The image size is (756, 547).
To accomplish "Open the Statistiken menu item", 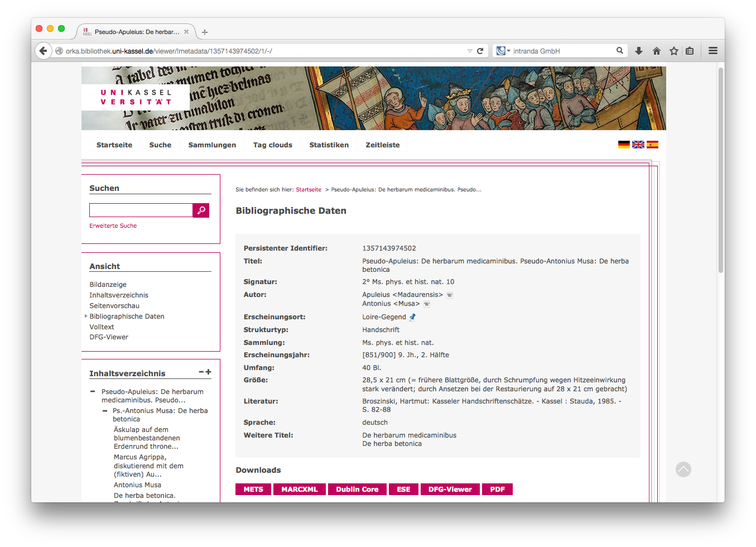I will click(329, 145).
